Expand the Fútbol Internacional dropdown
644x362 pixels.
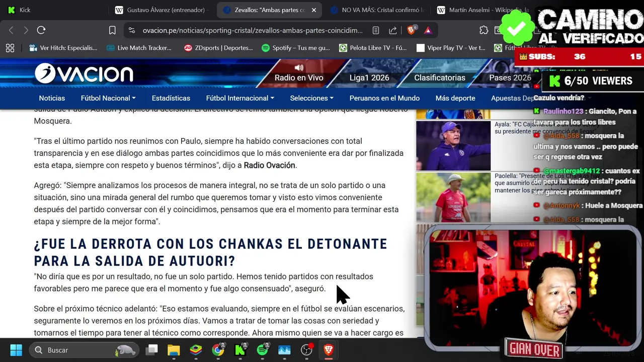click(x=240, y=98)
